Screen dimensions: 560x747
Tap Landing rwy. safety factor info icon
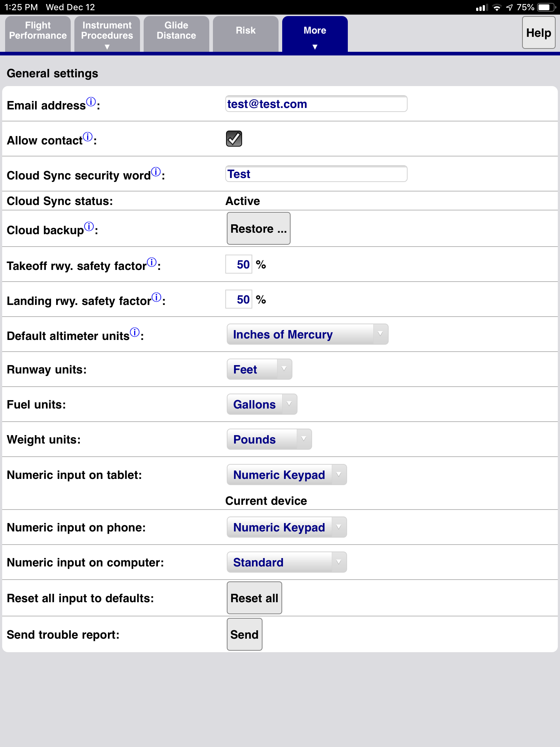(x=156, y=297)
